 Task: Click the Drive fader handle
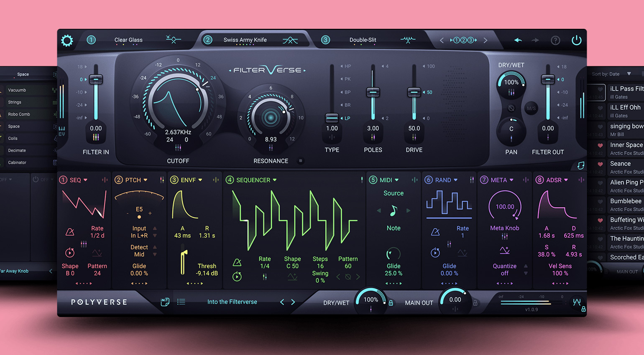pyautogui.click(x=414, y=92)
